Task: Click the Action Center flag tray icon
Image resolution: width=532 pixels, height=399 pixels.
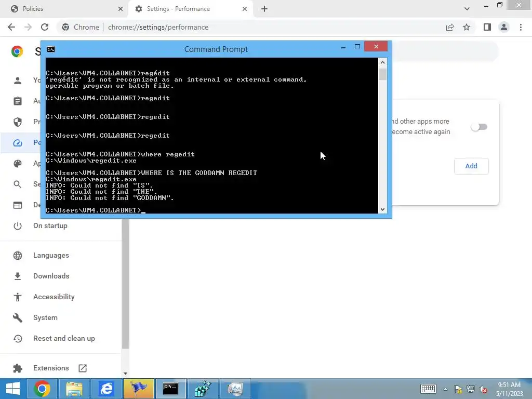Action: [x=458, y=389]
